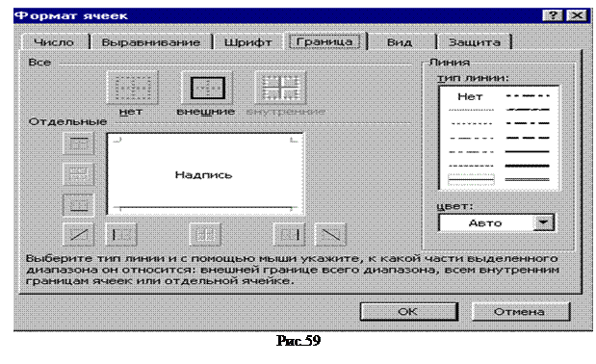
Task: Switch to the 'Защита' tab
Action: (475, 42)
